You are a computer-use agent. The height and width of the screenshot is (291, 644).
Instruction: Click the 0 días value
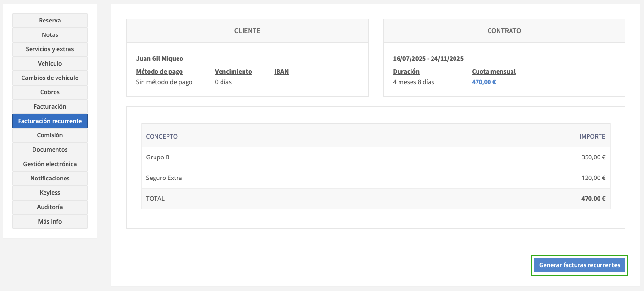223,82
